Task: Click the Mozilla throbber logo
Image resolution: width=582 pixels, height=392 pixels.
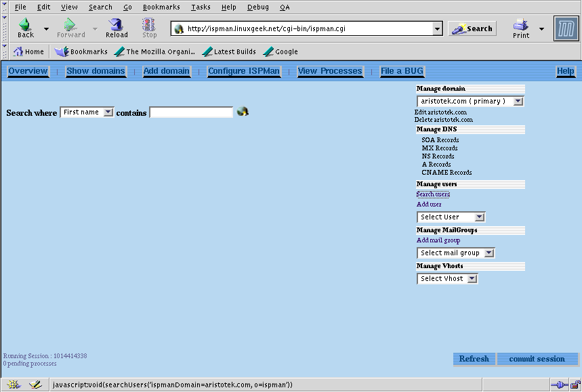Action: coord(566,28)
